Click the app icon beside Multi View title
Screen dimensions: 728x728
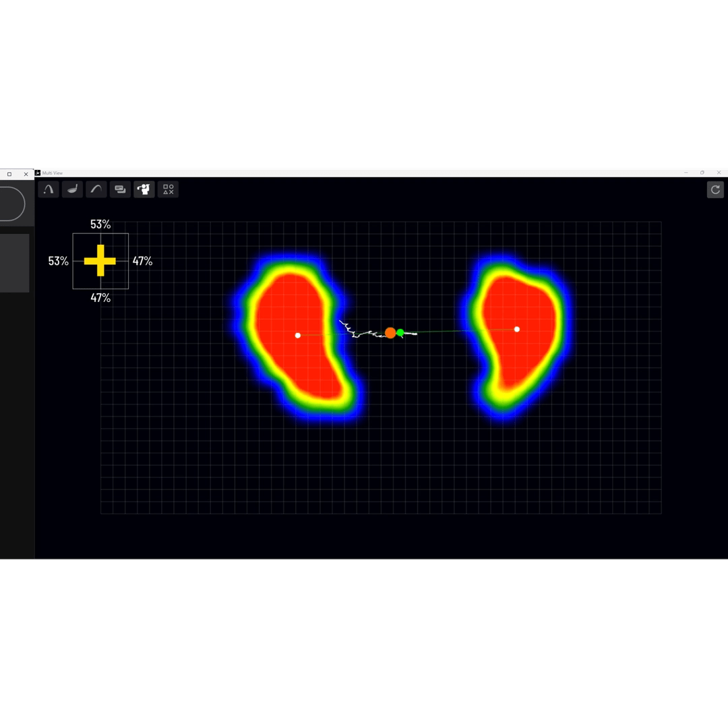click(x=38, y=173)
